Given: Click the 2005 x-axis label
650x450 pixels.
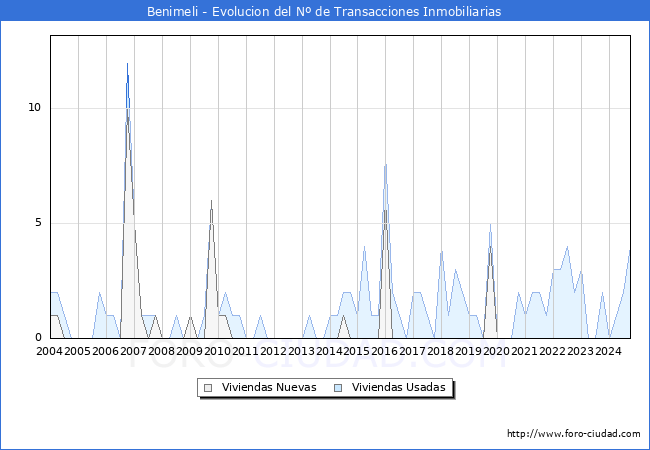Looking at the screenshot, I should [x=78, y=351].
